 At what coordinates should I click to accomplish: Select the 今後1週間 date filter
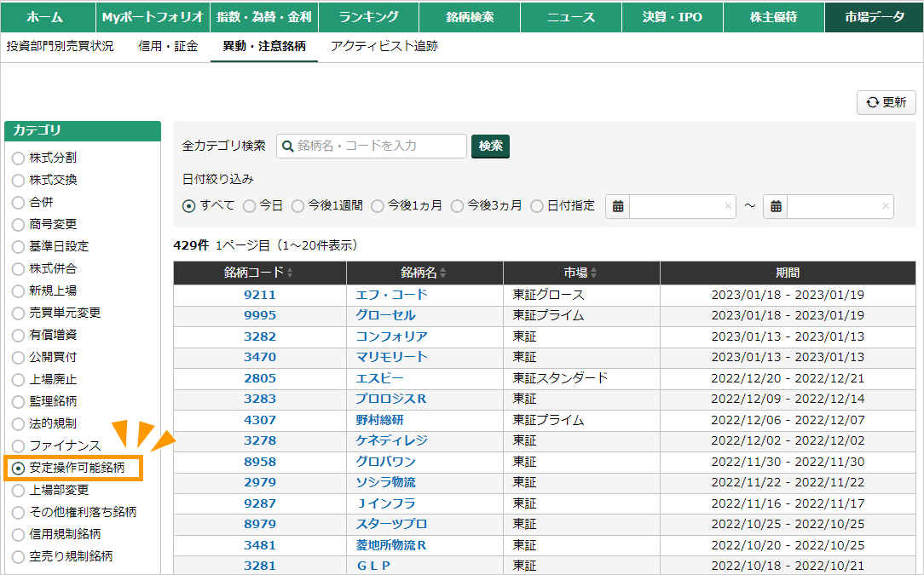pos(297,206)
